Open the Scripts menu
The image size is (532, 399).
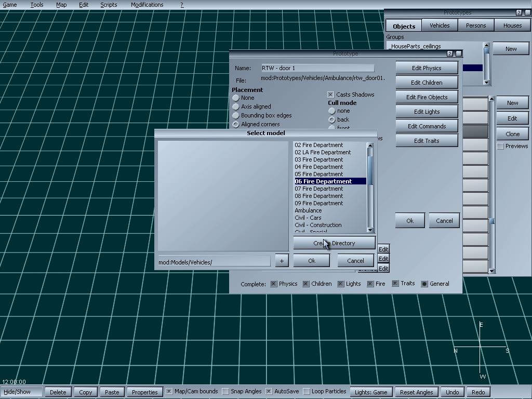(109, 5)
